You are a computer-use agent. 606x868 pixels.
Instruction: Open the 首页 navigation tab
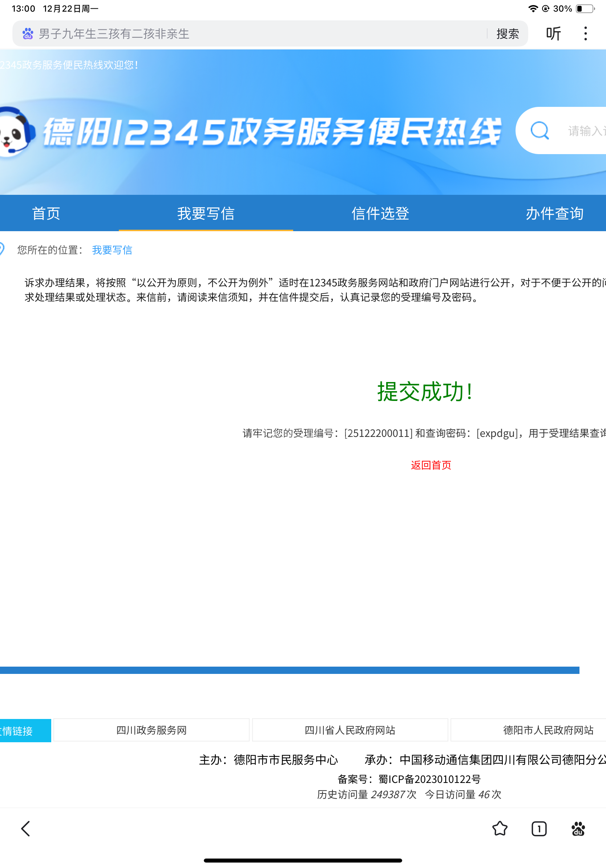tap(46, 214)
